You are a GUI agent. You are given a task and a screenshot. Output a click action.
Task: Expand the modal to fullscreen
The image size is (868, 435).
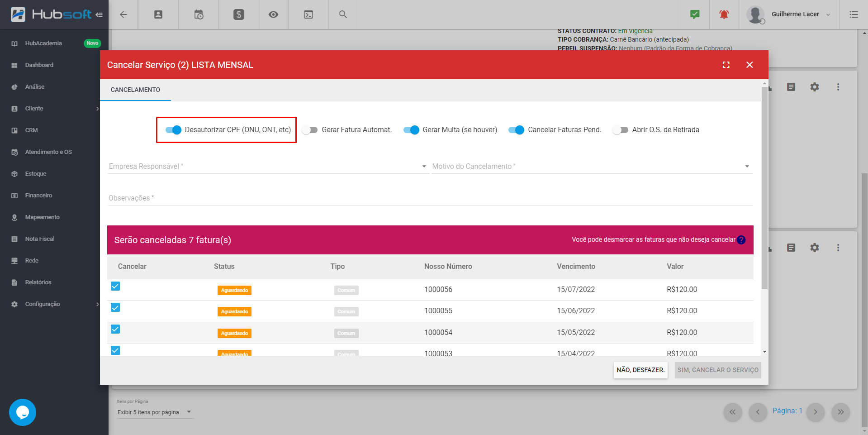coord(726,65)
